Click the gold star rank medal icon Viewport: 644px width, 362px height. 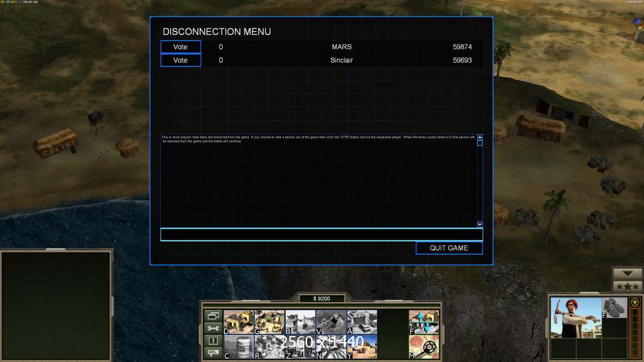pos(635,302)
